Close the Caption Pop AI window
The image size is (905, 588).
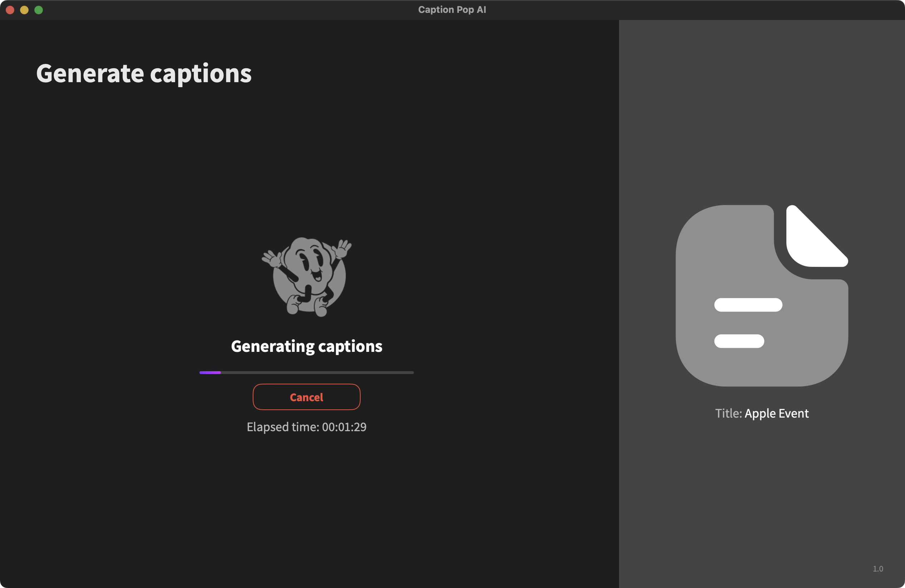tap(10, 10)
